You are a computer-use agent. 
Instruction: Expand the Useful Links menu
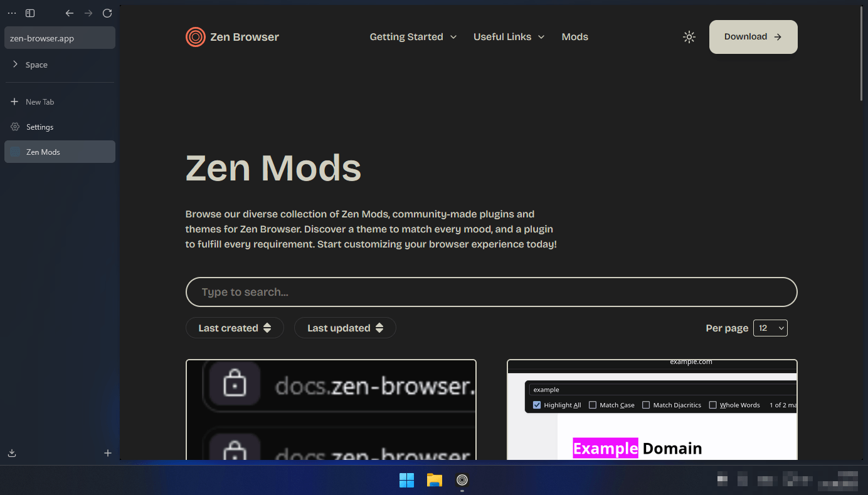509,37
